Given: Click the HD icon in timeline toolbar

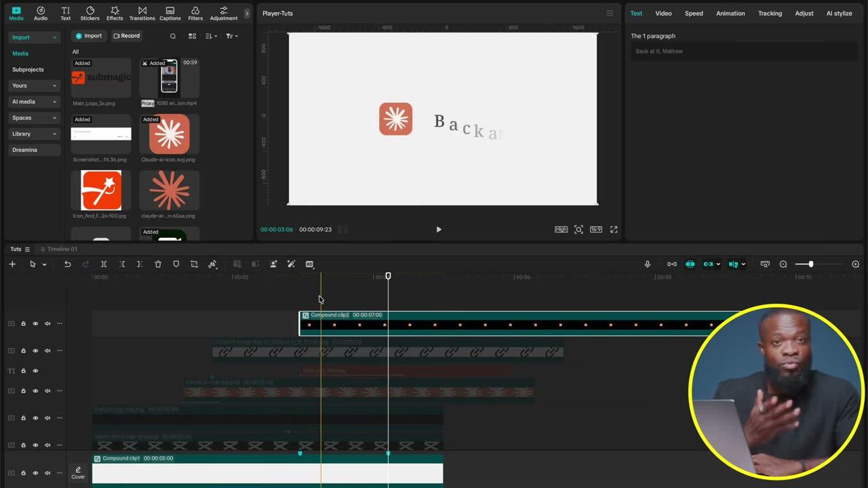Looking at the screenshot, I should [309, 264].
